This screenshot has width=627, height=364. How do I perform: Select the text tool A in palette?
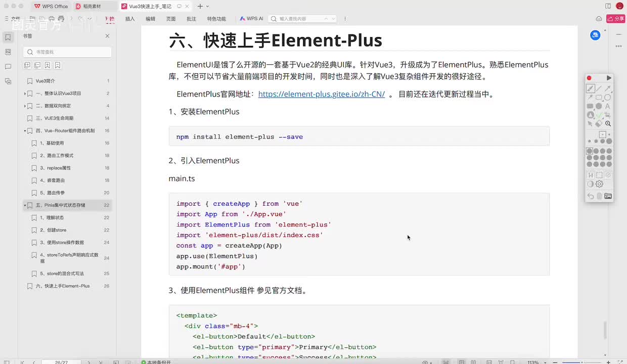tap(608, 106)
